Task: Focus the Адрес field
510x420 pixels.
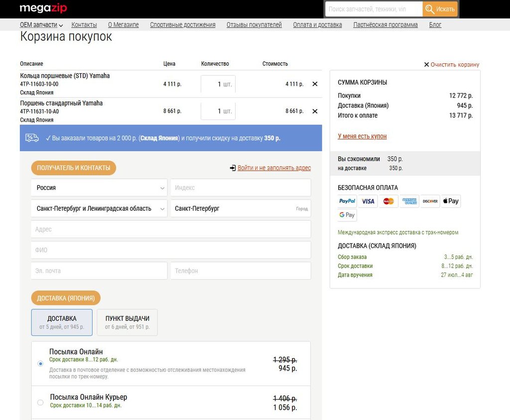Action: coord(171,229)
